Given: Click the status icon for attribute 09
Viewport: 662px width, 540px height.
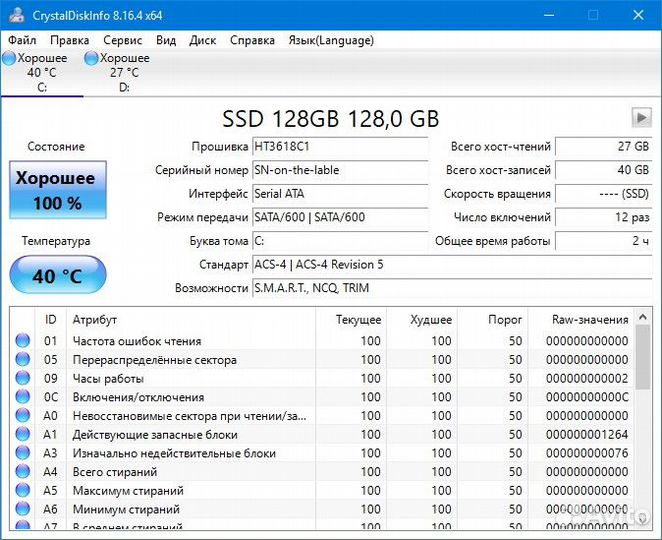Looking at the screenshot, I should click(x=22, y=378).
